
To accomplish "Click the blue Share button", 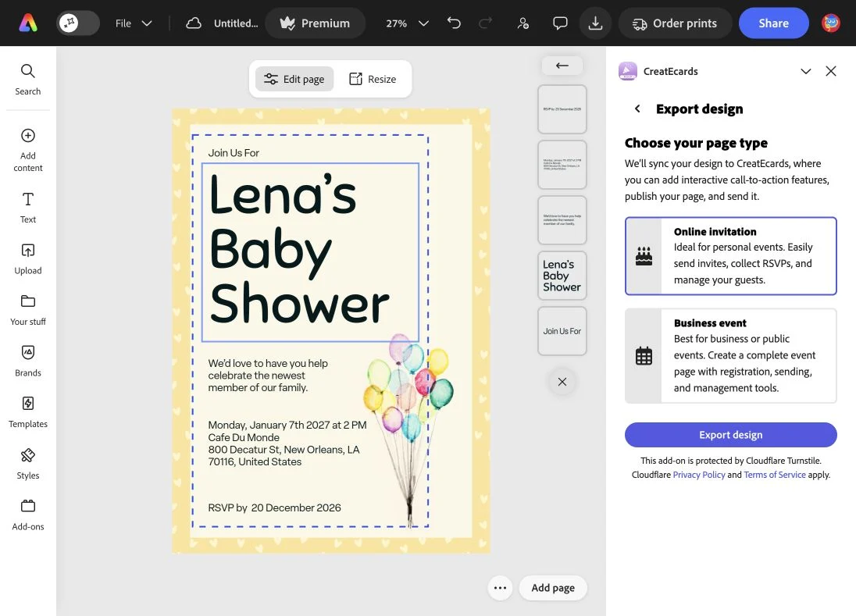I will [773, 23].
